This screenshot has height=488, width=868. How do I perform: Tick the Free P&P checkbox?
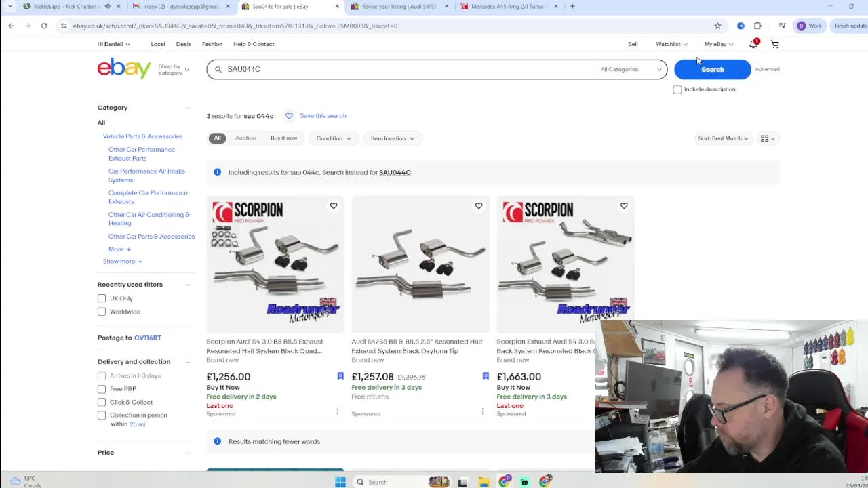pos(102,389)
